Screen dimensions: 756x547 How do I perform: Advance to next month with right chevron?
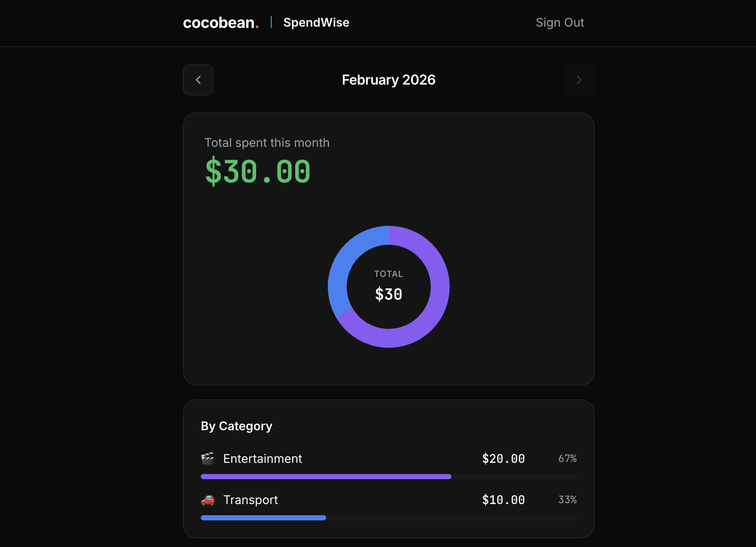pyautogui.click(x=579, y=80)
